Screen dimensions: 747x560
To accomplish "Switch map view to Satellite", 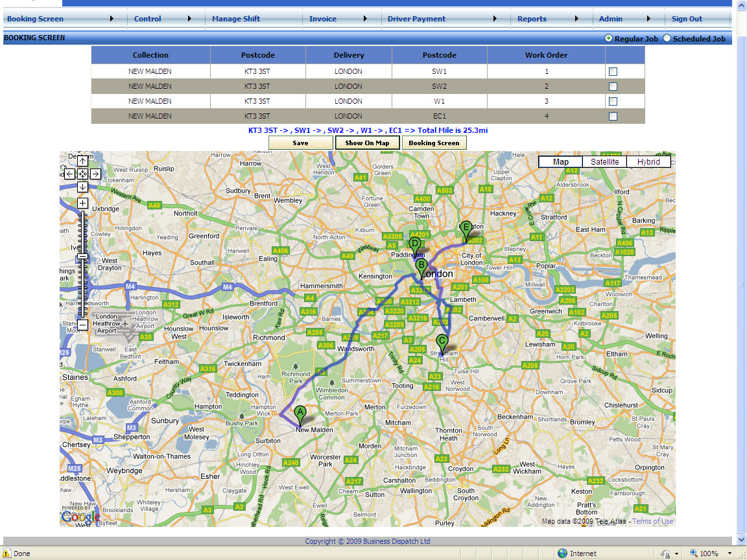I will (604, 162).
